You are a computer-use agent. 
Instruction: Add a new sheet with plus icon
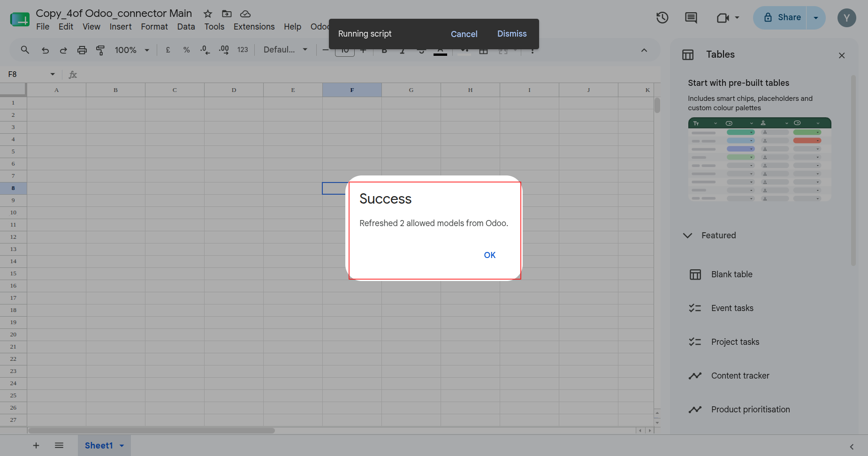36,446
